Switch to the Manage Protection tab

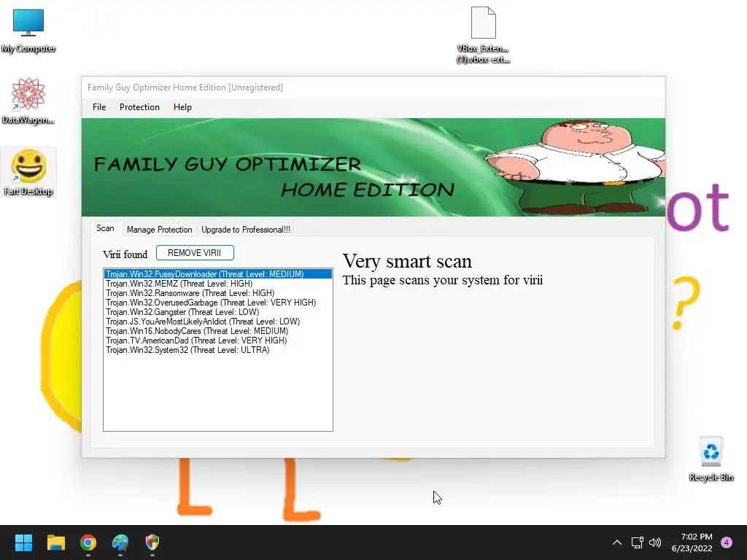(160, 230)
